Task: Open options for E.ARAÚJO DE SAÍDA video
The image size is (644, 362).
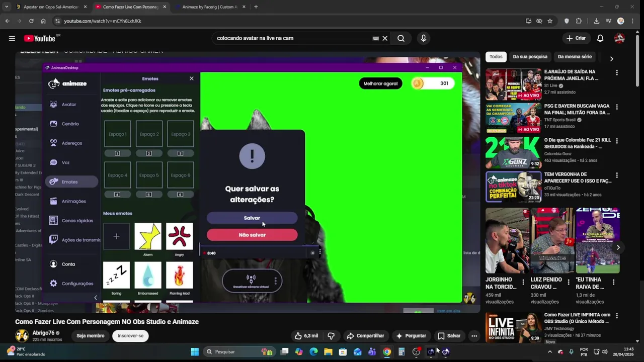Action: (617, 72)
